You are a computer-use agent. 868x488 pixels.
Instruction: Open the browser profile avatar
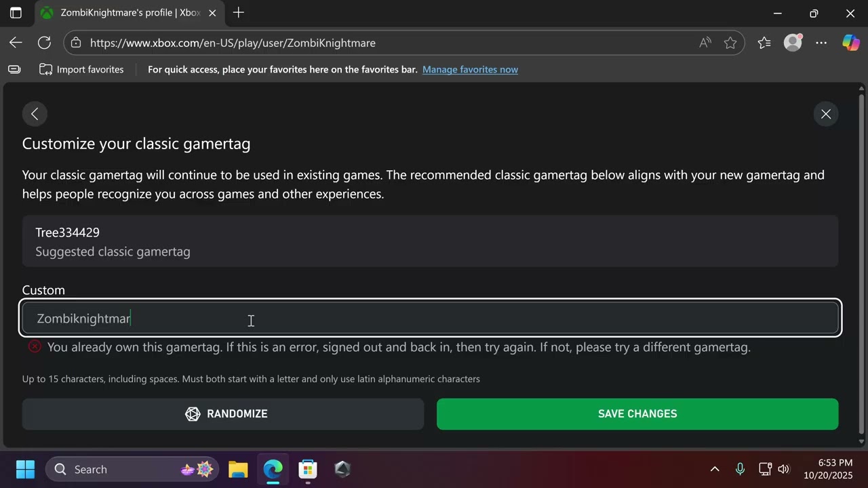pos(793,43)
